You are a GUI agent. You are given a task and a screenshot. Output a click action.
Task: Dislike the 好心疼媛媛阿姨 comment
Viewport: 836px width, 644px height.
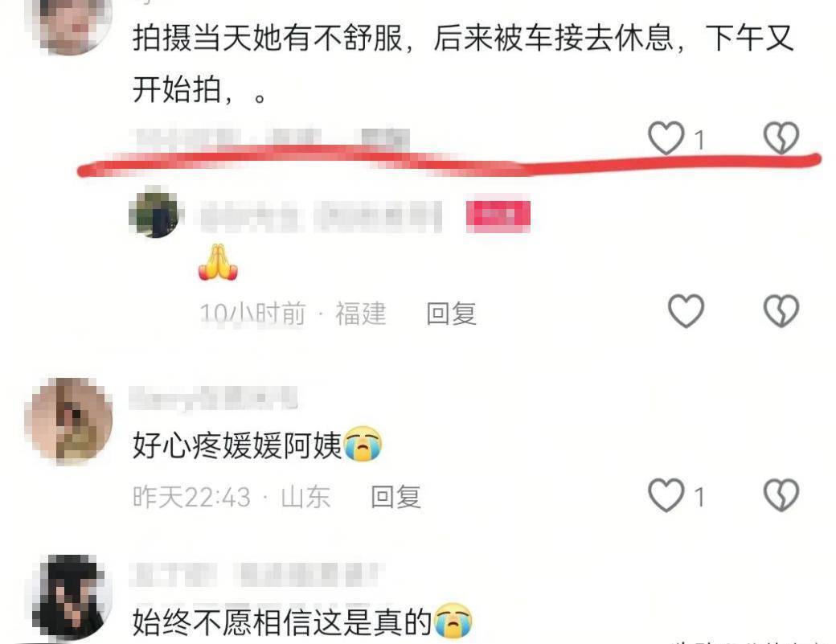click(x=781, y=495)
